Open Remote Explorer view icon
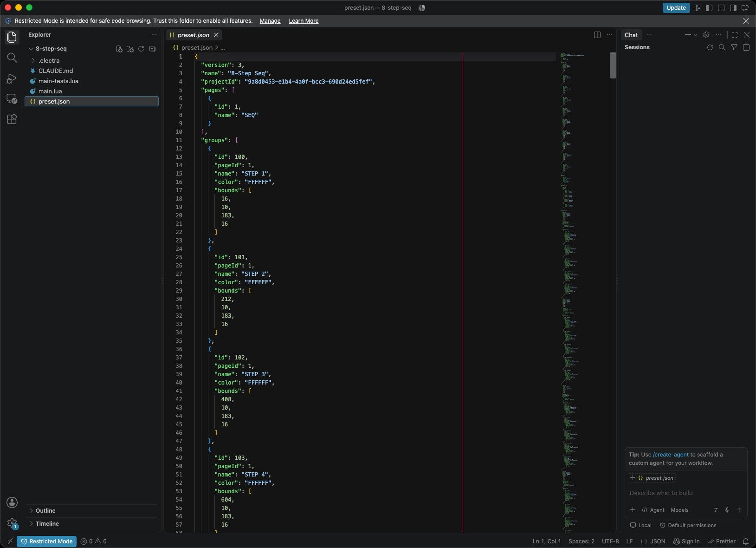 coord(12,99)
